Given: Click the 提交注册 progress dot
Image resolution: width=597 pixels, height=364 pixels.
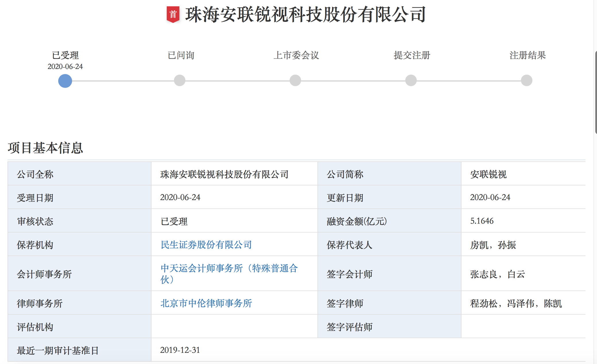Looking at the screenshot, I should point(410,81).
